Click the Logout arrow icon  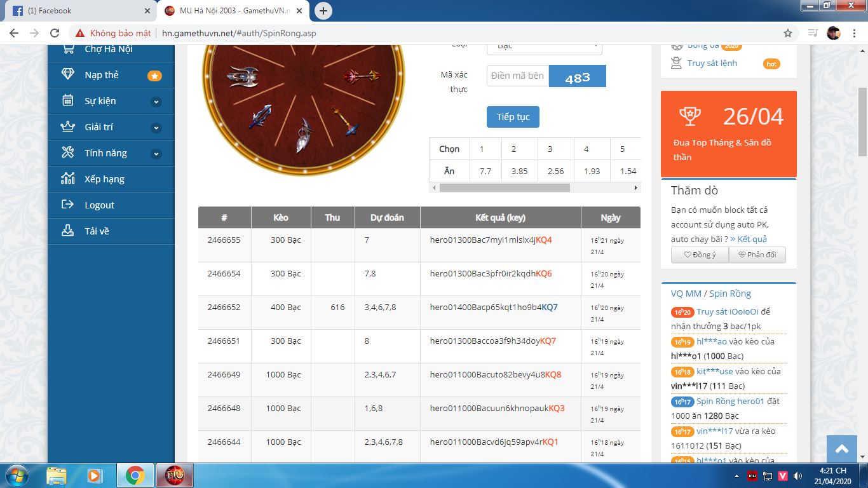pyautogui.click(x=68, y=205)
